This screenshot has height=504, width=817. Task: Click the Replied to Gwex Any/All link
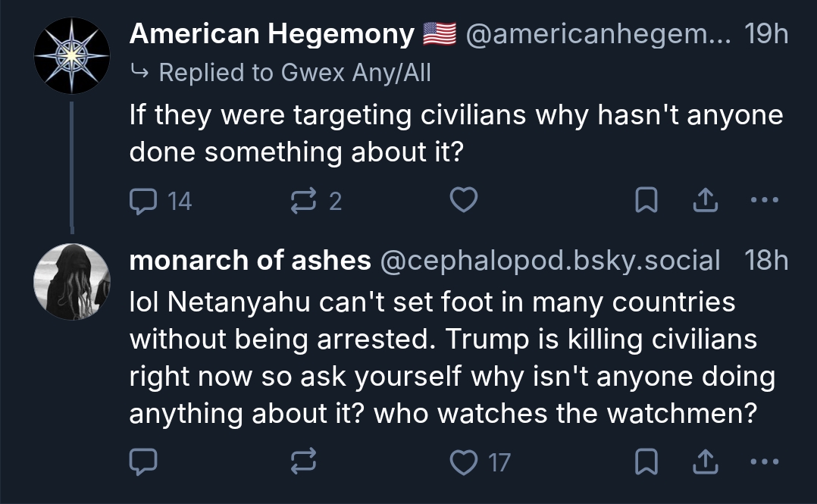click(294, 73)
